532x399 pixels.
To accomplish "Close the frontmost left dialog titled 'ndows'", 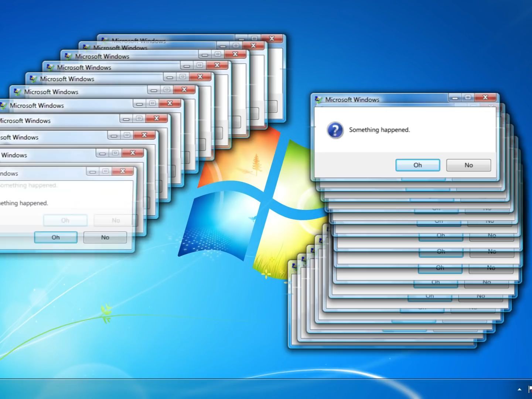I will pos(123,171).
